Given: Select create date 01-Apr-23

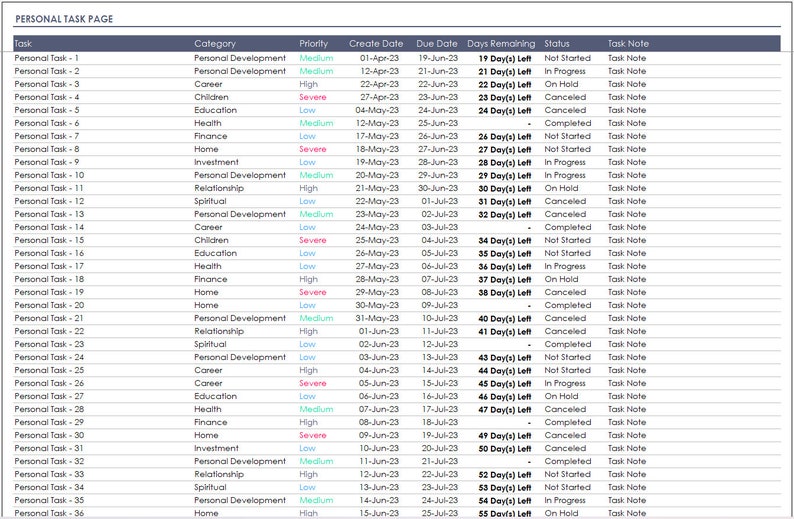Looking at the screenshot, I should point(379,58).
